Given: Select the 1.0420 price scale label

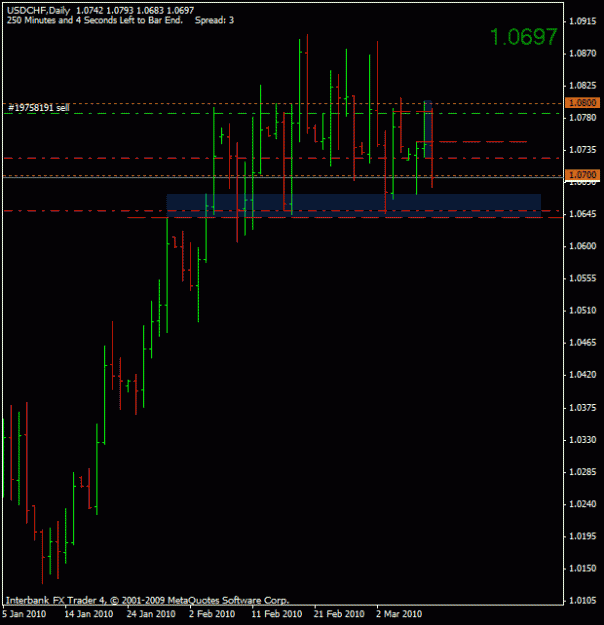Looking at the screenshot, I should click(x=582, y=375).
